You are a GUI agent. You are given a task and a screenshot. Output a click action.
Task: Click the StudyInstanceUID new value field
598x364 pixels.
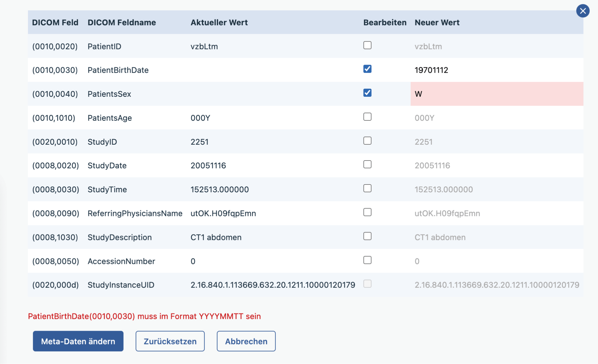click(497, 285)
